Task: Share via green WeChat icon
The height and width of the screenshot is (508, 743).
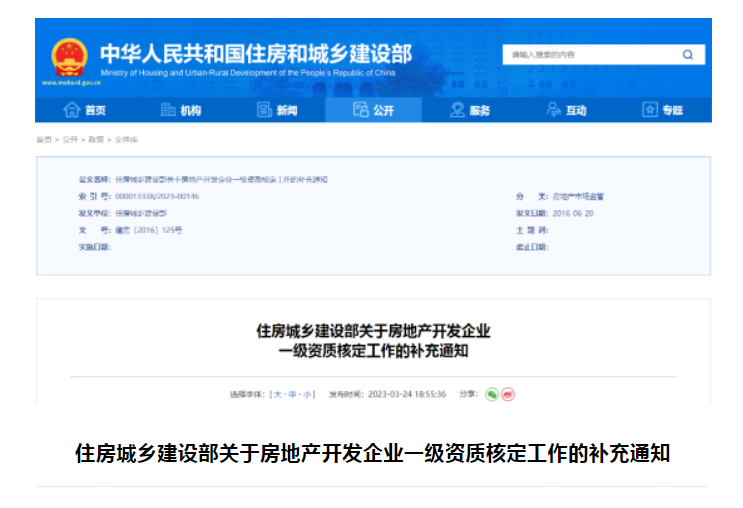Action: pos(492,394)
